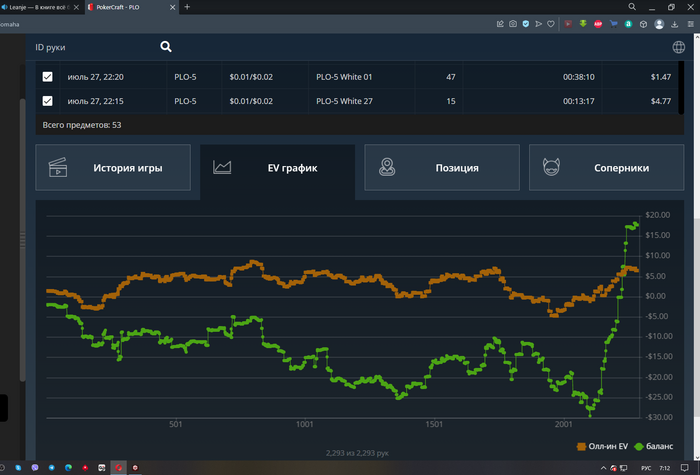Open the extensions cube icon
Image resolution: width=700 pixels, height=475 pixels.
click(x=643, y=24)
